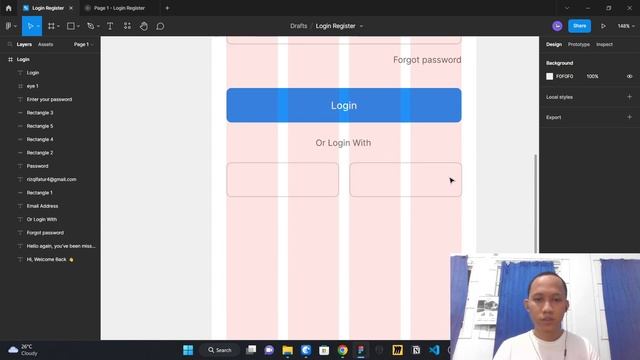Open the Figma main menu icon

[9, 26]
